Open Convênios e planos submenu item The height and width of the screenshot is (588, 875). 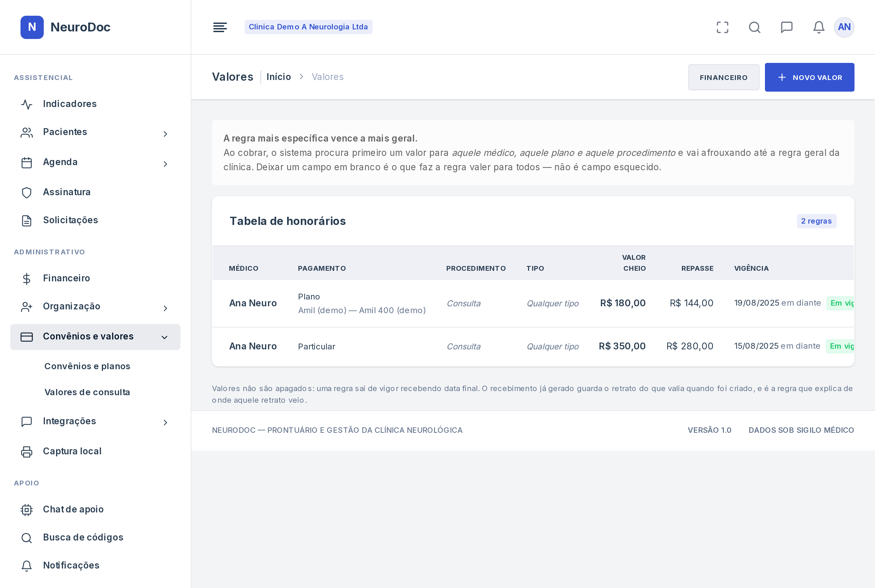87,366
